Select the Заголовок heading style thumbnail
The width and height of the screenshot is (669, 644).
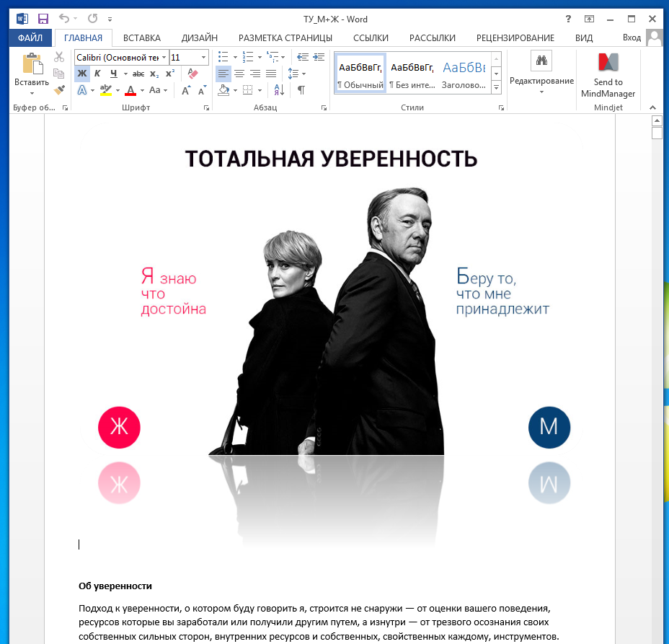pos(464,74)
